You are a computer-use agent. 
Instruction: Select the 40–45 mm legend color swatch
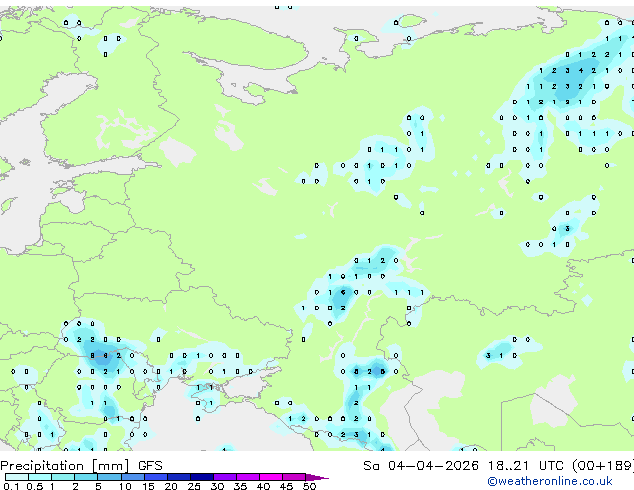point(271,477)
